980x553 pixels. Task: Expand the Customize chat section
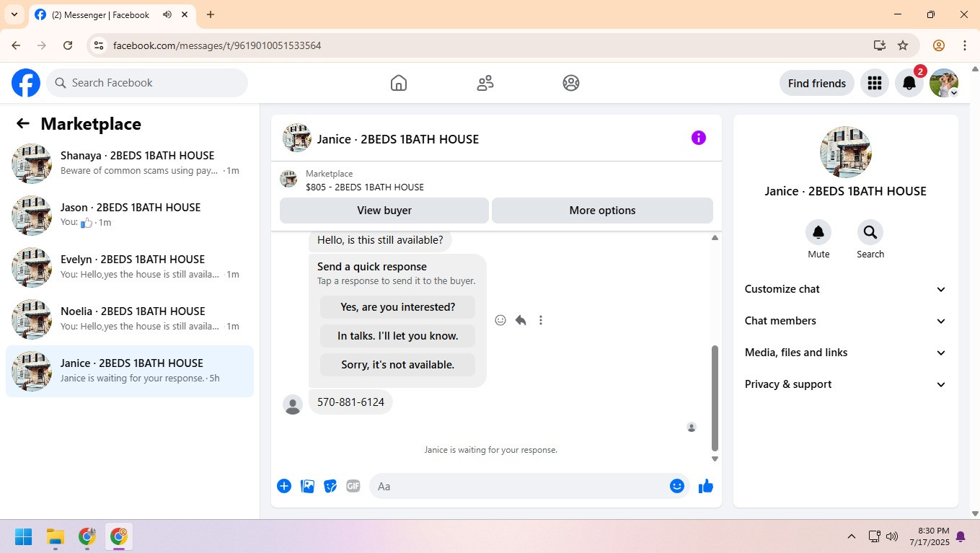[x=845, y=289]
